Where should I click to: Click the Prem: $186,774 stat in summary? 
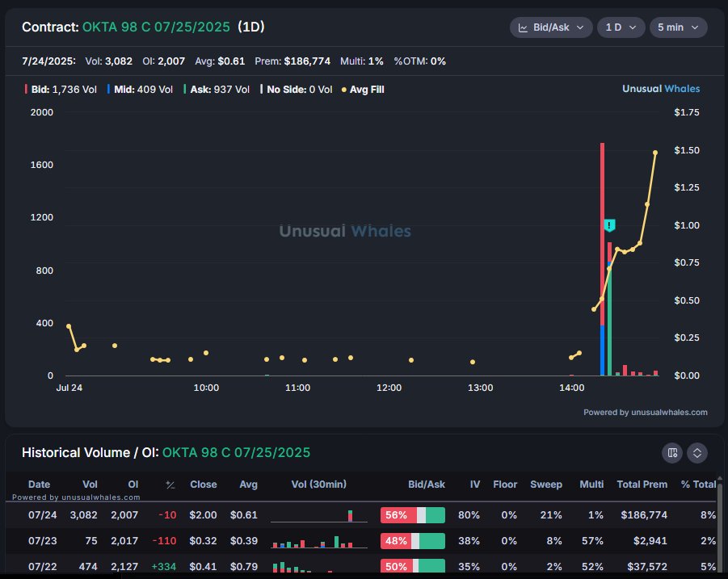pyautogui.click(x=292, y=61)
